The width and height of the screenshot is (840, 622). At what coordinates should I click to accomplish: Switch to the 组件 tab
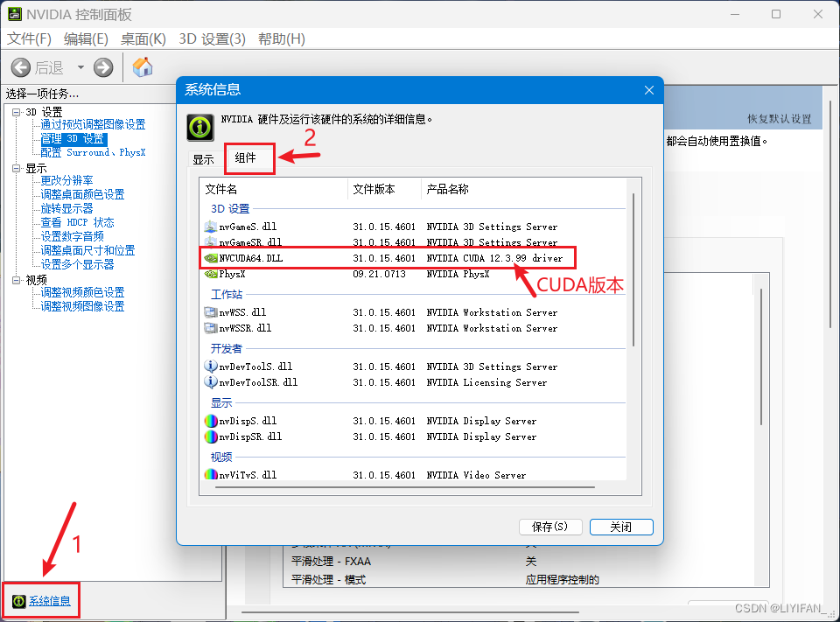point(245,157)
